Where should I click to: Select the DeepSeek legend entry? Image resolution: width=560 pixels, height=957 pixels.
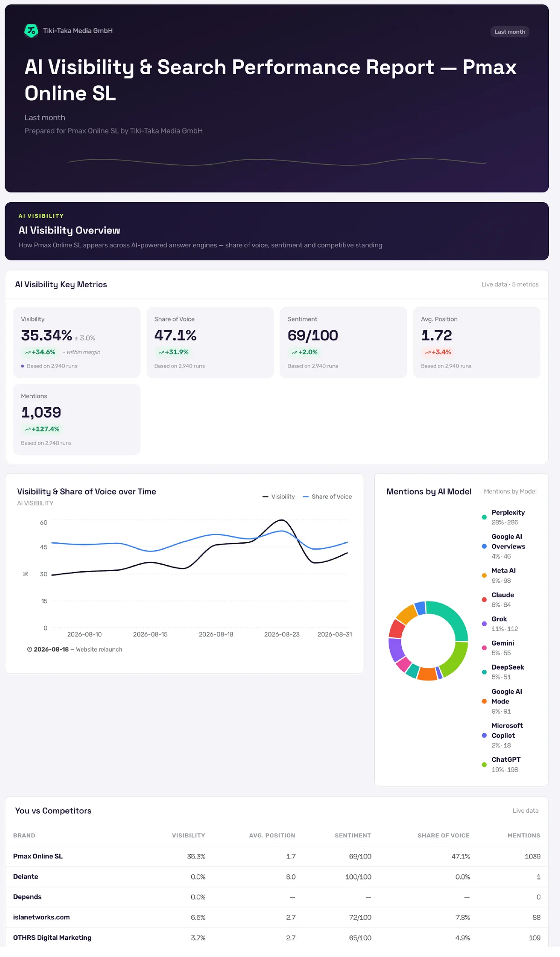tap(503, 672)
